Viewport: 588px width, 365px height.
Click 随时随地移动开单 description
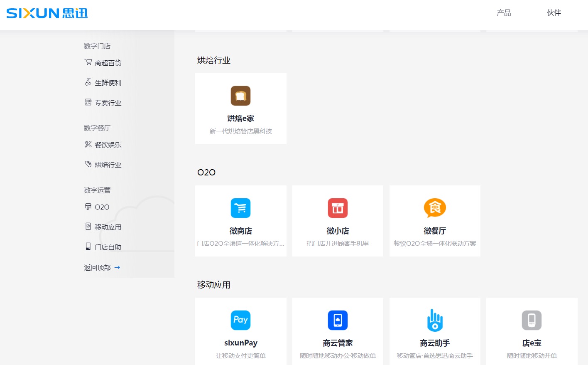pos(532,355)
